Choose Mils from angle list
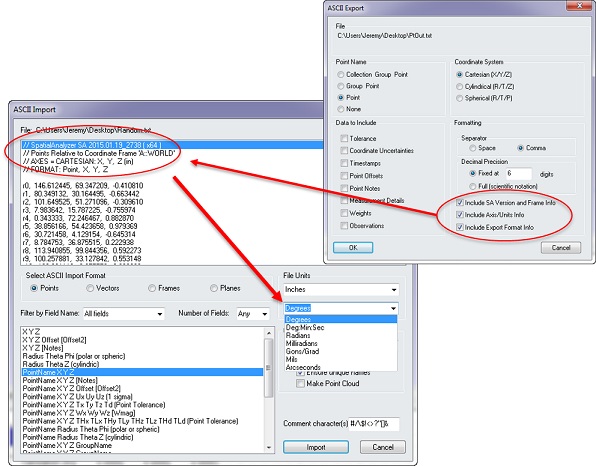 [341, 359]
